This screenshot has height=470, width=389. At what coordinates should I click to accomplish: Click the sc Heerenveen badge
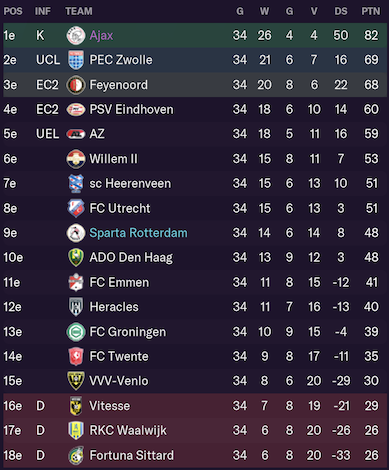pyautogui.click(x=76, y=183)
